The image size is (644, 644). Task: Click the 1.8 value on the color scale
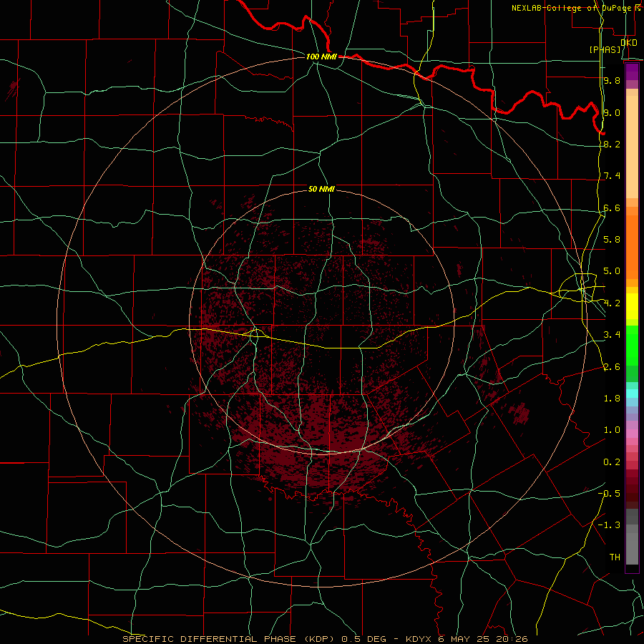click(612, 399)
